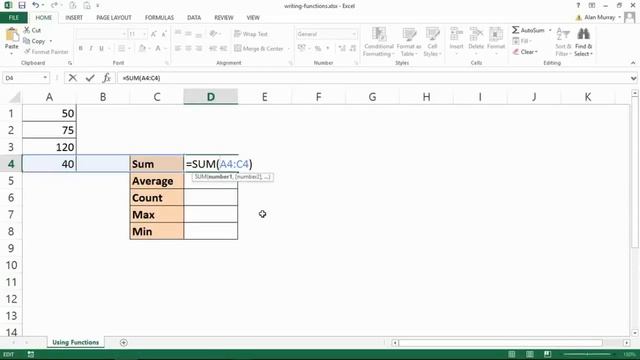Select the Max label cell
This screenshot has width=640, height=360.
tap(157, 214)
